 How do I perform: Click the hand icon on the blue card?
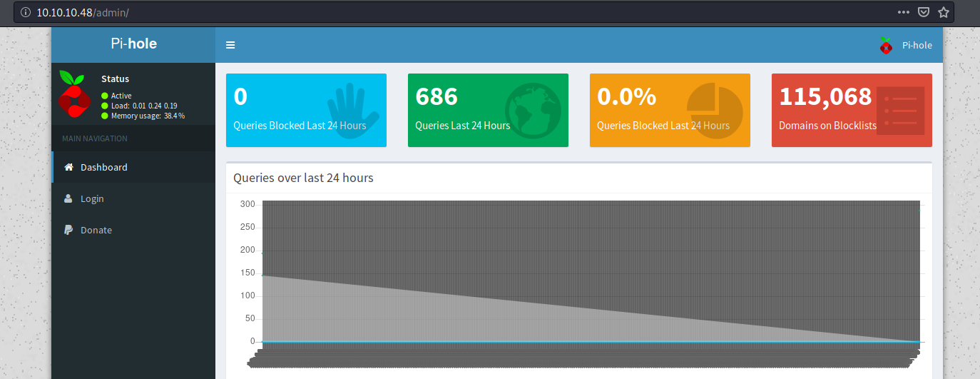[352, 111]
